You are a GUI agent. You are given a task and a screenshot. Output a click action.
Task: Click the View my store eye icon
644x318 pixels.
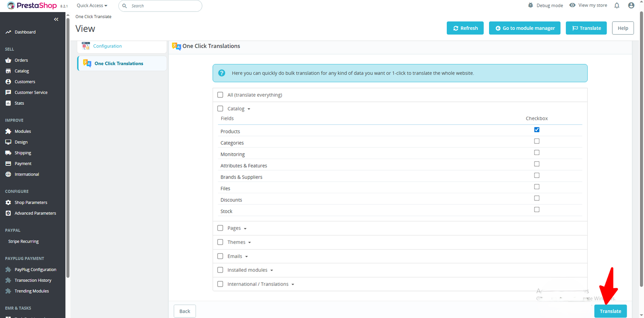[x=572, y=5]
